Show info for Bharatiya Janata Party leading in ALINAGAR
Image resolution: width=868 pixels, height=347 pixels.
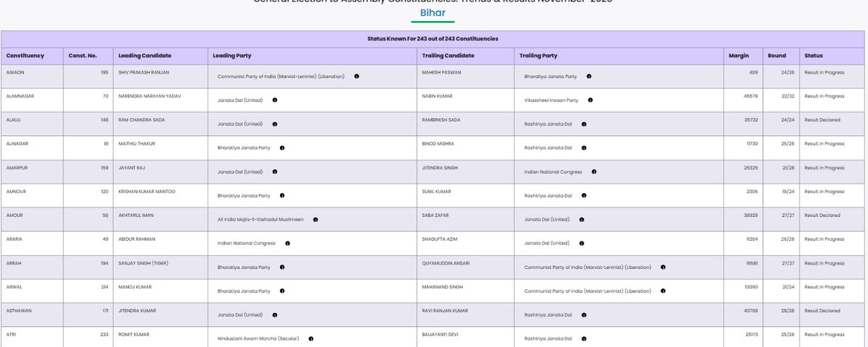click(282, 147)
